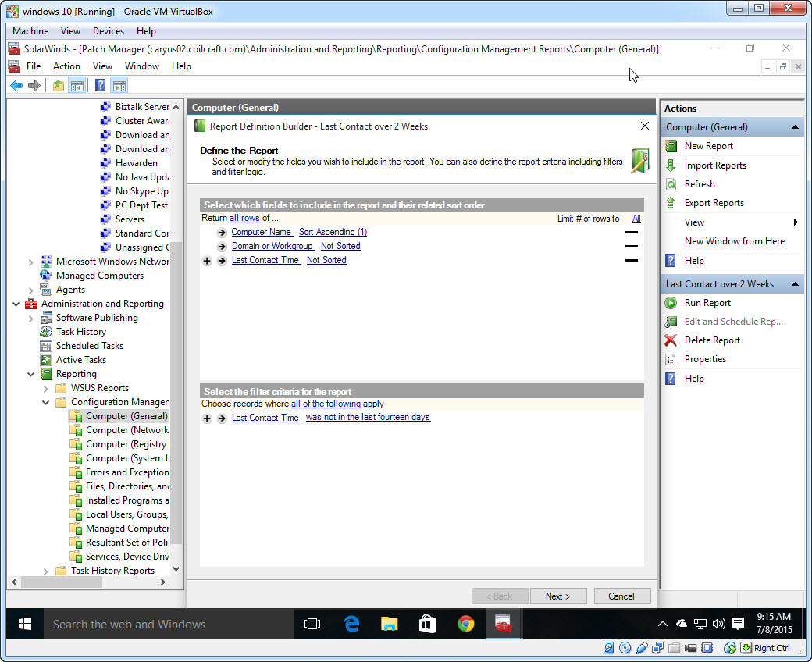Click the Cancel button
Image resolution: width=812 pixels, height=662 pixels.
621,596
